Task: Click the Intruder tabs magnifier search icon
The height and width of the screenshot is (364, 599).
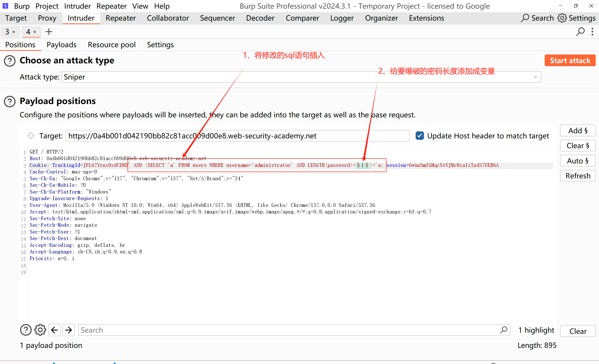Action: pyautogui.click(x=580, y=32)
